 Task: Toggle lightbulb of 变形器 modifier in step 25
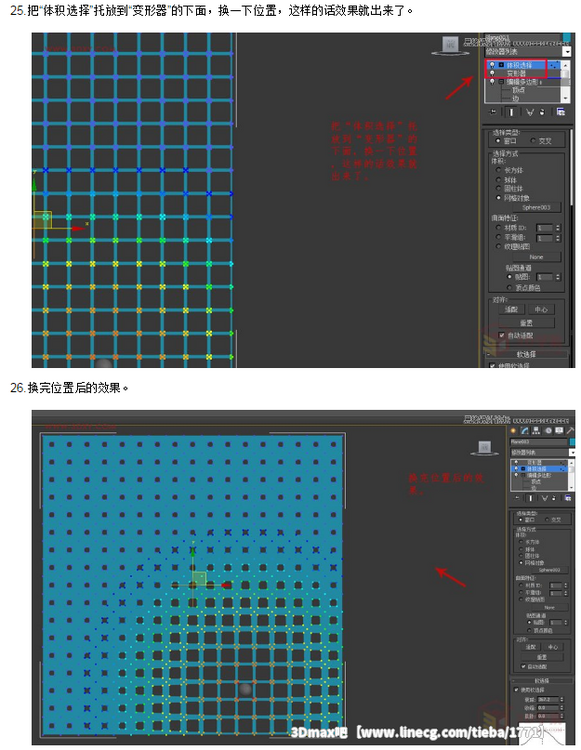tap(492, 73)
